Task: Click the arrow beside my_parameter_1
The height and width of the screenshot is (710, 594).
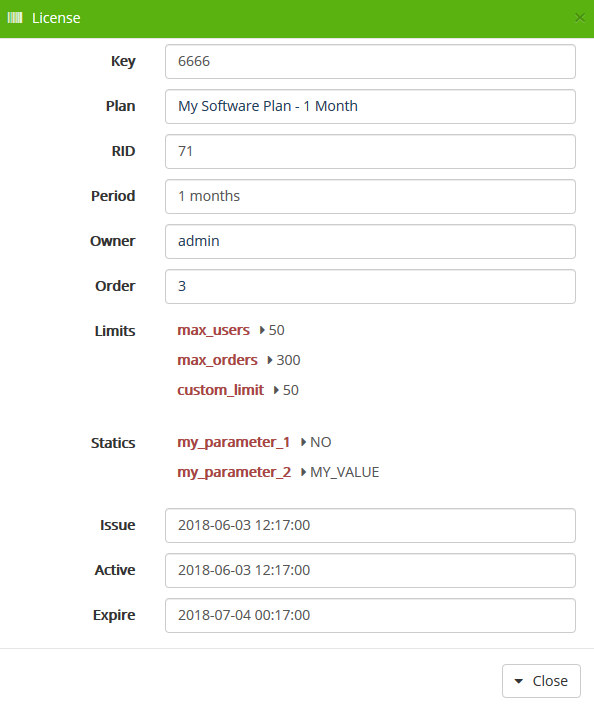Action: (303, 442)
